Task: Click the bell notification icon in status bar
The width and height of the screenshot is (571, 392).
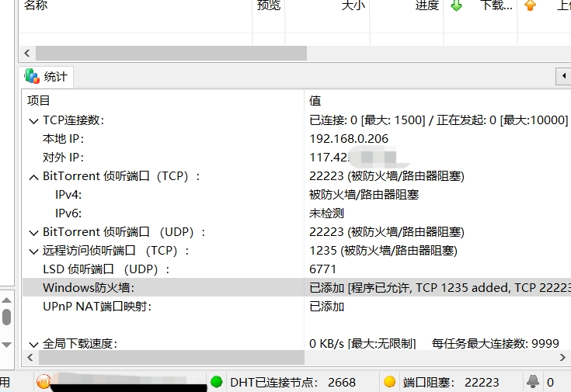Action: (533, 381)
